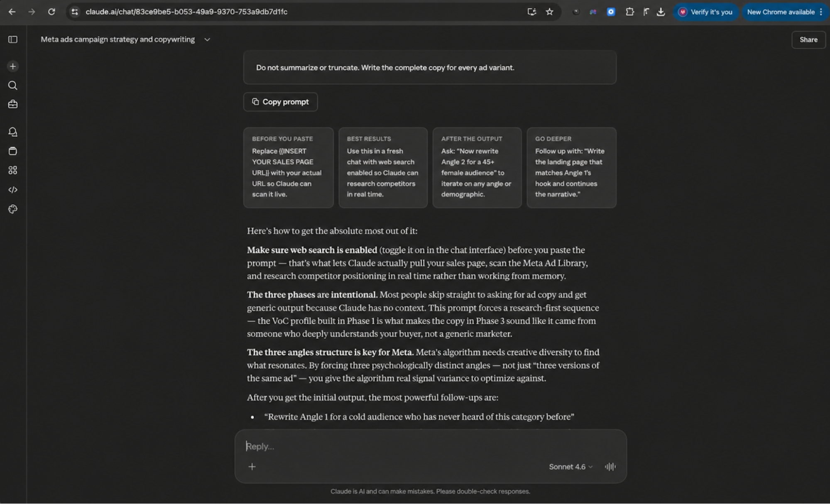Open the briefcase icon in sidebar
This screenshot has width=830, height=504.
click(13, 104)
